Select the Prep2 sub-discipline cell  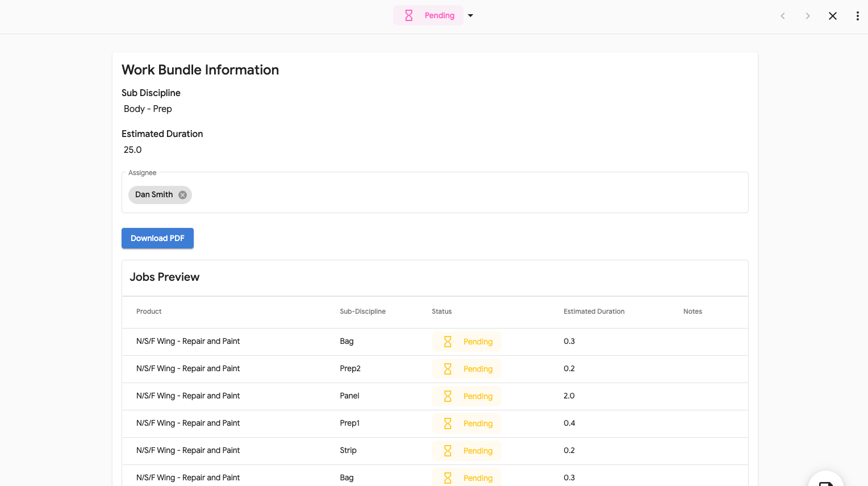coord(350,368)
